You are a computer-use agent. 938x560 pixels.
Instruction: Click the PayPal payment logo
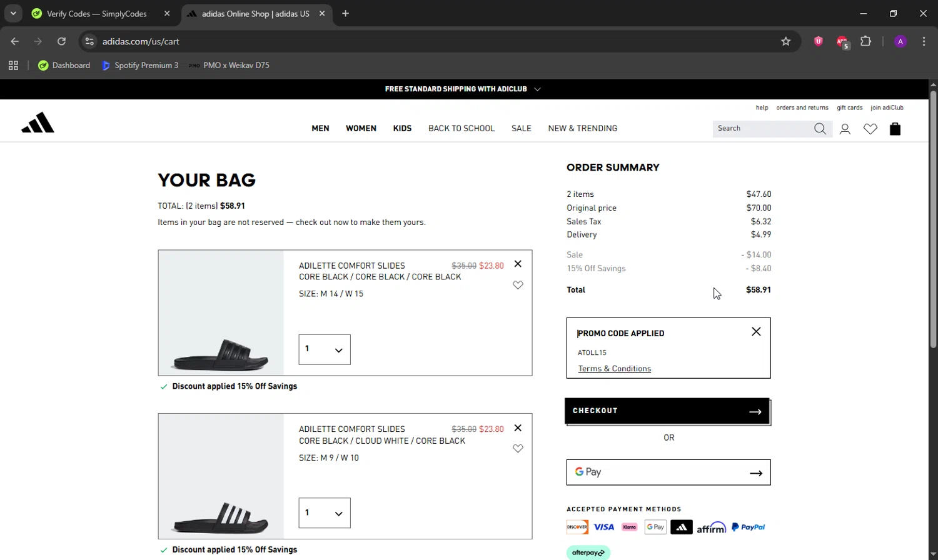(749, 527)
